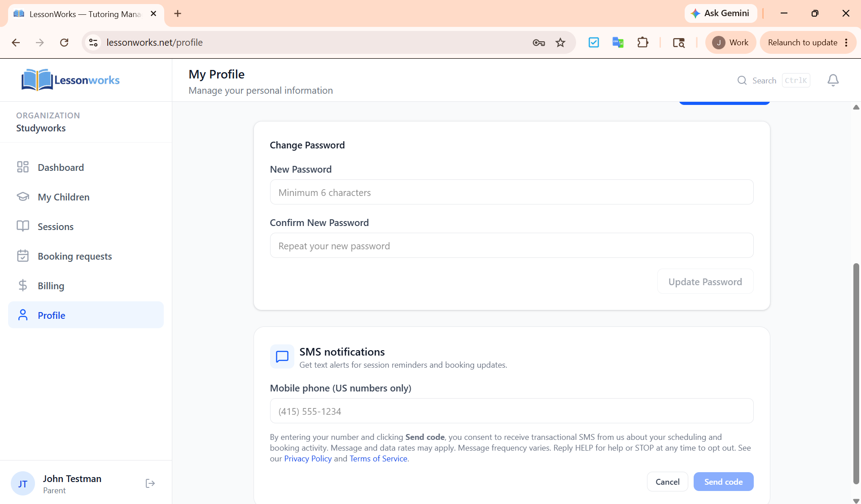861x504 pixels.
Task: Click the page scrollbar thumb
Action: click(x=856, y=374)
